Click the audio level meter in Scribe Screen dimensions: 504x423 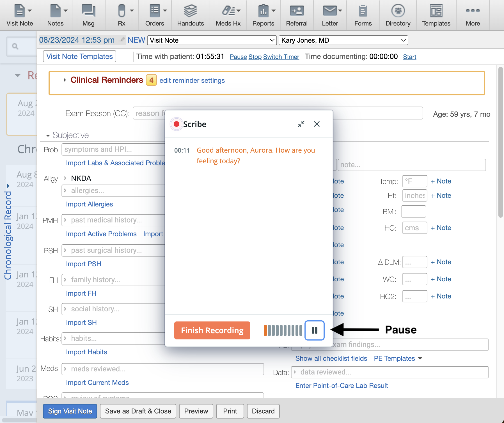tap(282, 330)
